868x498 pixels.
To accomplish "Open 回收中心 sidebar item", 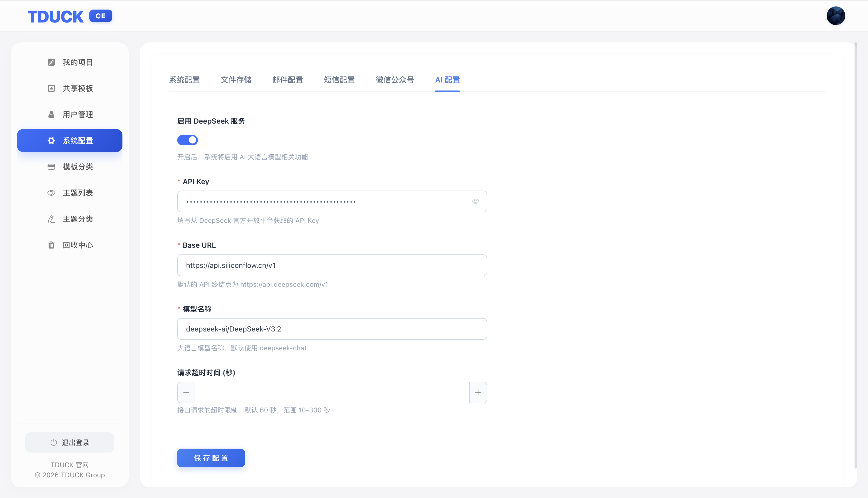I will (x=70, y=245).
